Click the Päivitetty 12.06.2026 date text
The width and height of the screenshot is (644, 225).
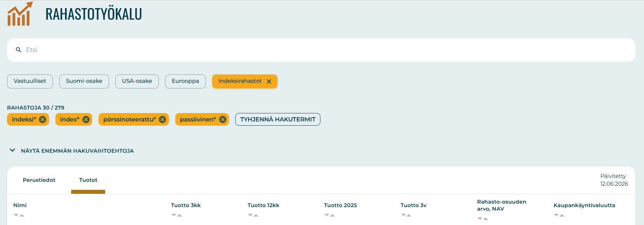pos(614,180)
